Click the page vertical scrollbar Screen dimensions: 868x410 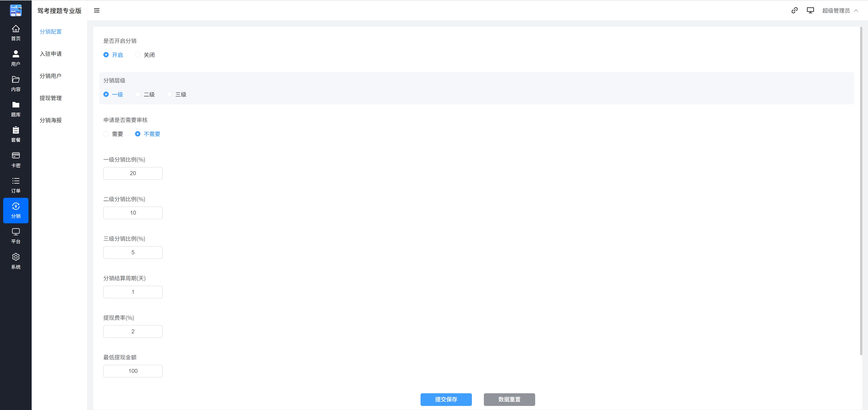pyautogui.click(x=861, y=191)
